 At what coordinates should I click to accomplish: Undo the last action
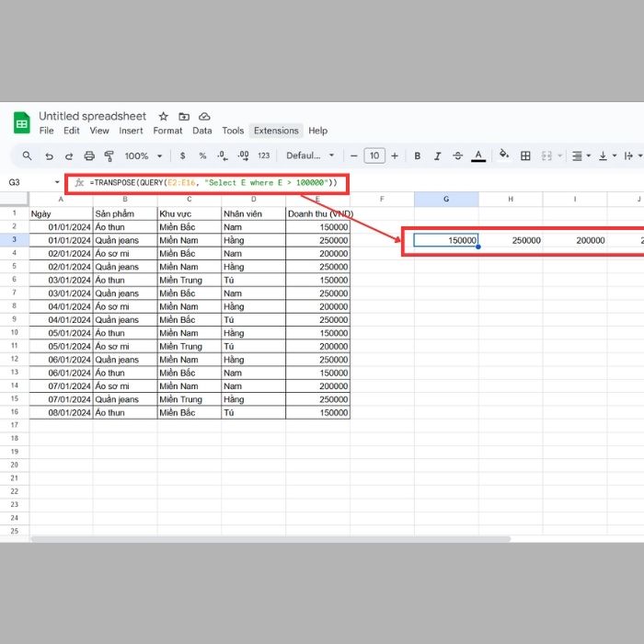(49, 156)
